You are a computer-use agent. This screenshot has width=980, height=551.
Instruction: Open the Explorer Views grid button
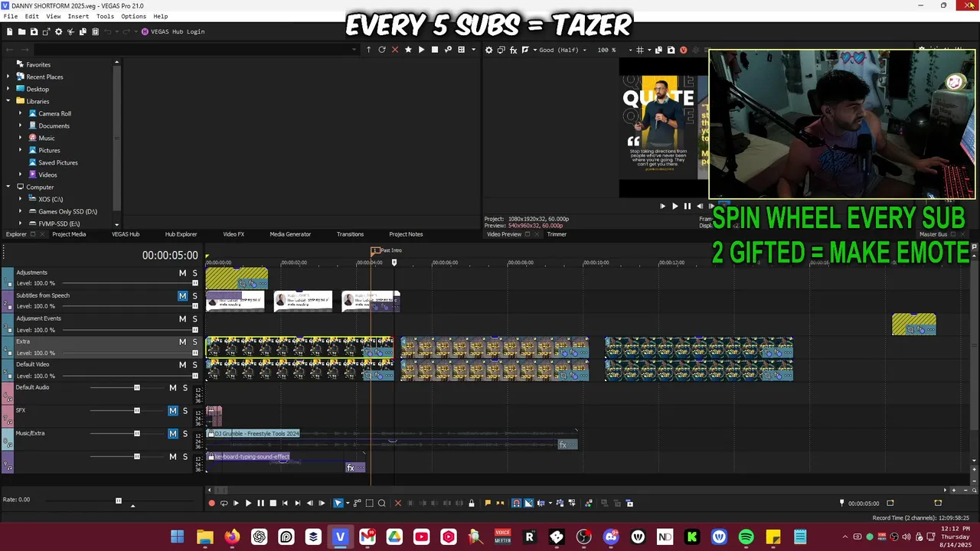click(x=461, y=50)
